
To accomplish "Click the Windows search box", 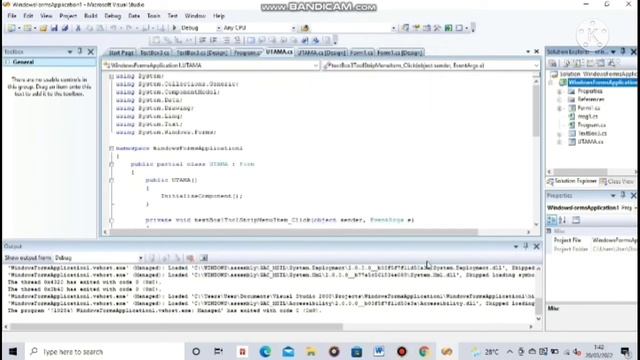I will tap(106, 351).
